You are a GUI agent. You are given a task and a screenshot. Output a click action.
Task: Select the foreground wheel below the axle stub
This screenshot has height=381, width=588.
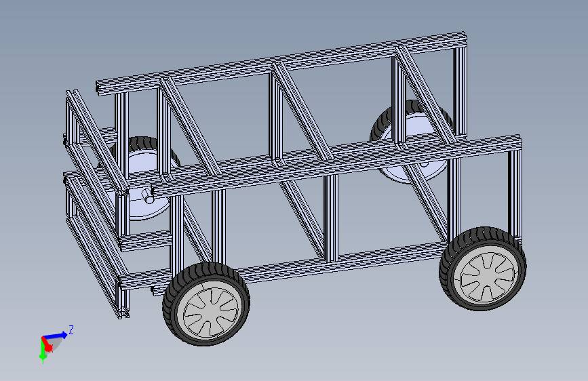tap(206, 304)
